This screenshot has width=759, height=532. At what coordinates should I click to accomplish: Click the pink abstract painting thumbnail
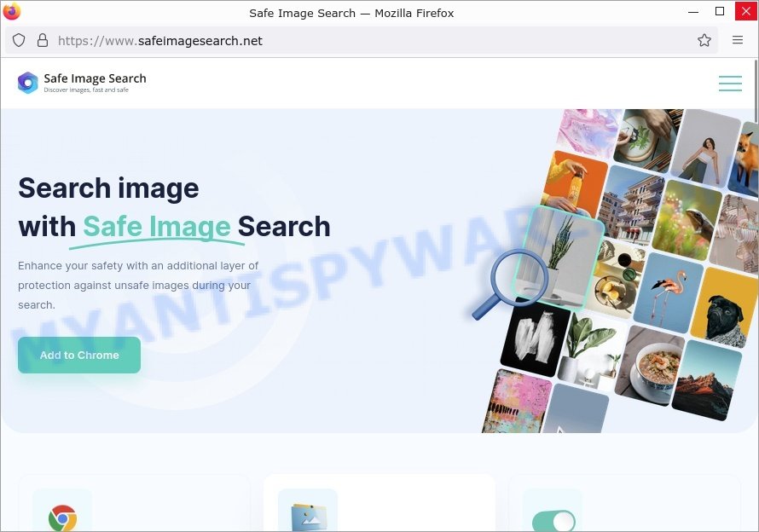click(517, 402)
